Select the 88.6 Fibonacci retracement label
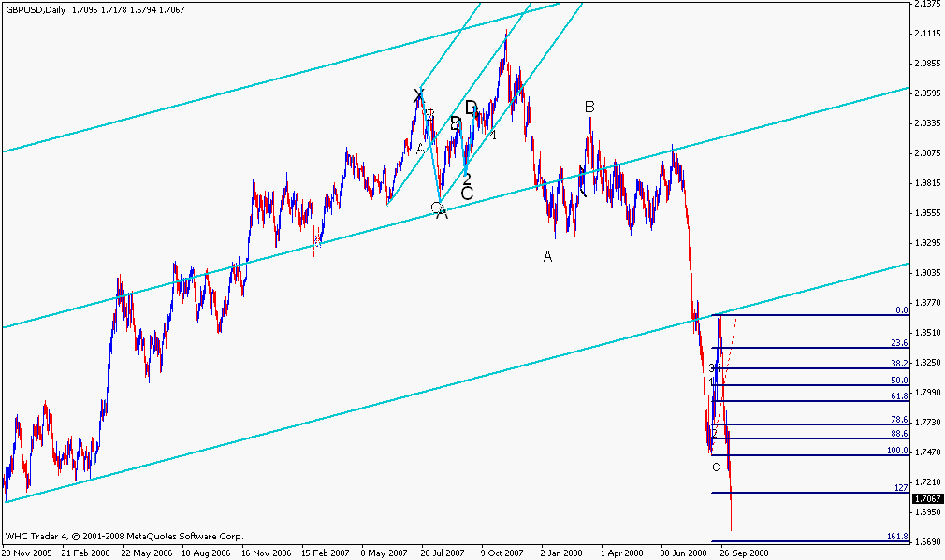Screen dimensions: 945x560 click(899, 434)
